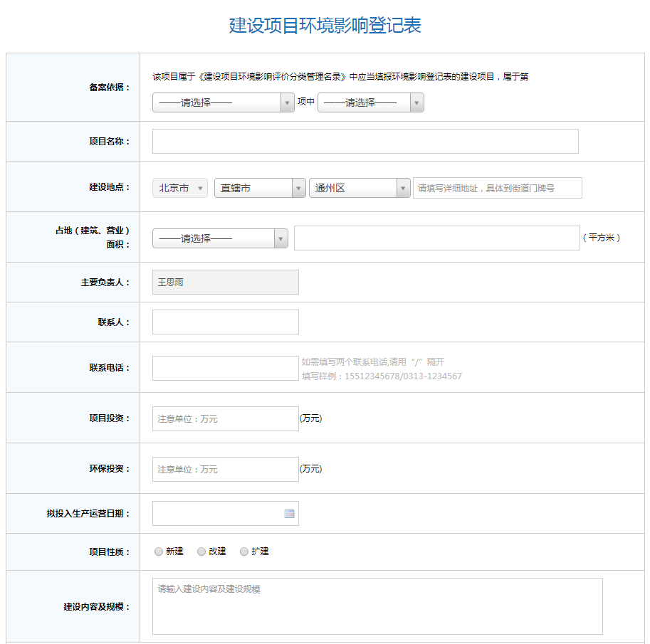Open the calendar picker icon
The width and height of the screenshot is (650, 644).
pyautogui.click(x=289, y=514)
